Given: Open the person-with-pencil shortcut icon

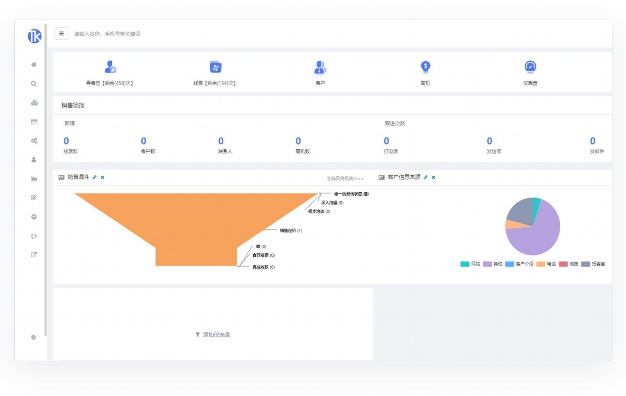Looking at the screenshot, I should 110,67.
